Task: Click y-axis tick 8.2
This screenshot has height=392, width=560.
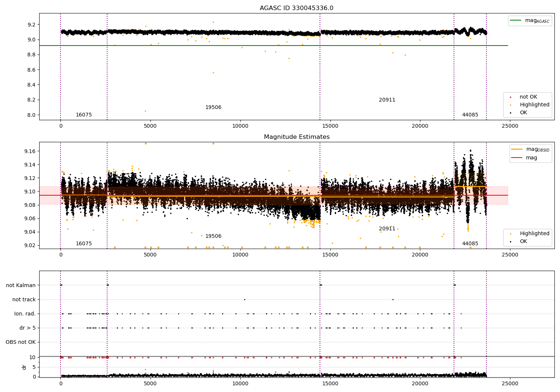Action: click(31, 100)
